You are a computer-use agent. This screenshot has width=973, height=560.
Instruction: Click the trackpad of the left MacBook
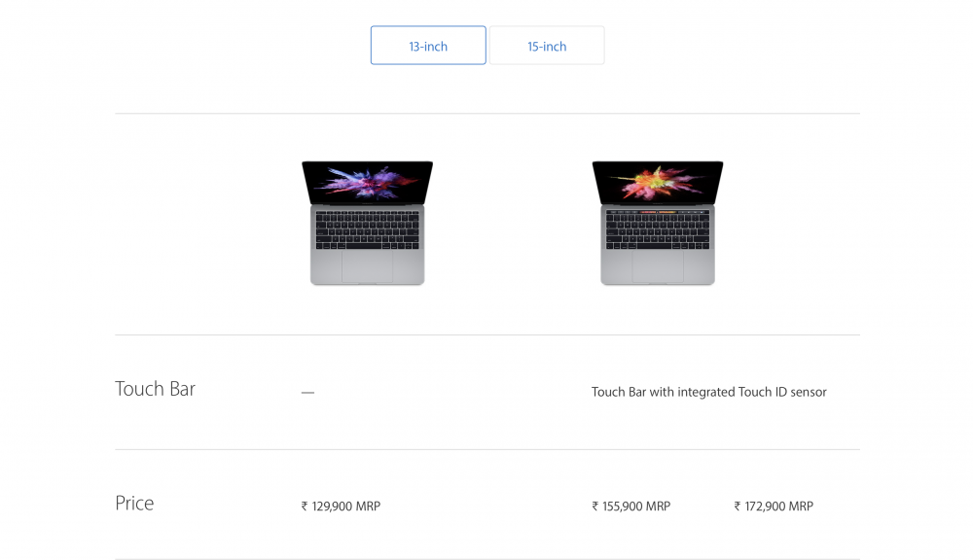367,266
